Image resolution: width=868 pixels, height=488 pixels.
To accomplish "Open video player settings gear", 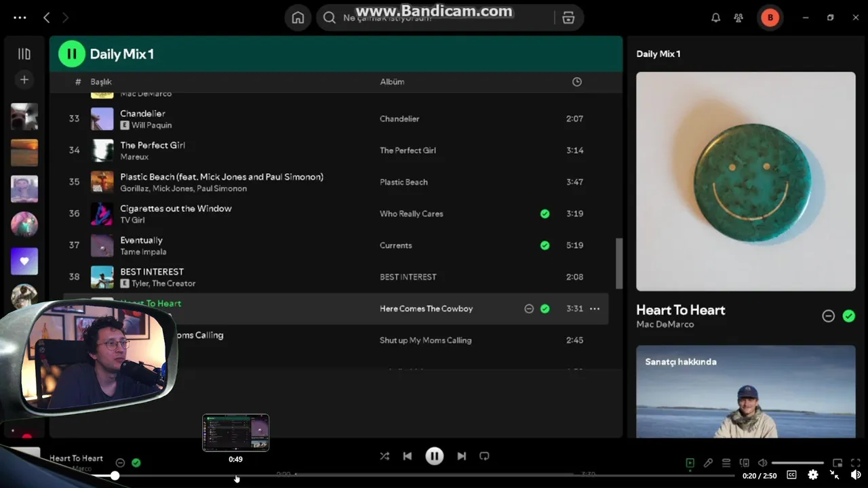I will [813, 475].
